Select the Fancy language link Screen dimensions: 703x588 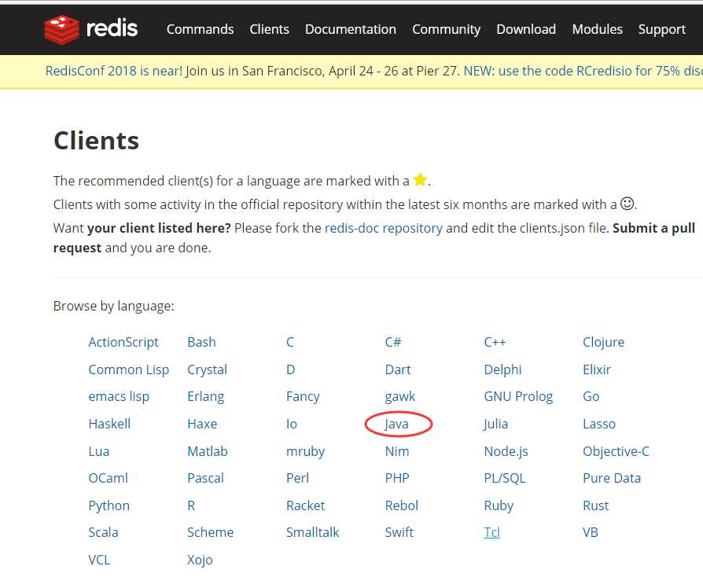303,397
